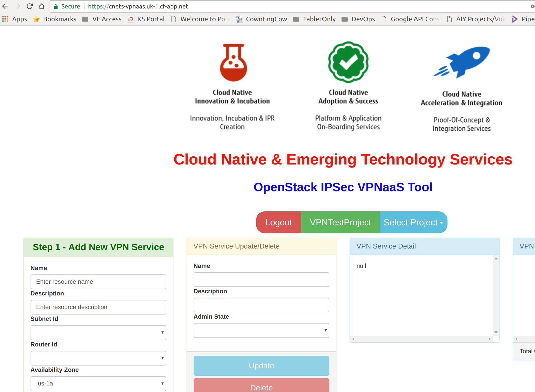Click the Enter resource description field
The height and width of the screenshot is (392, 535).
tap(98, 307)
